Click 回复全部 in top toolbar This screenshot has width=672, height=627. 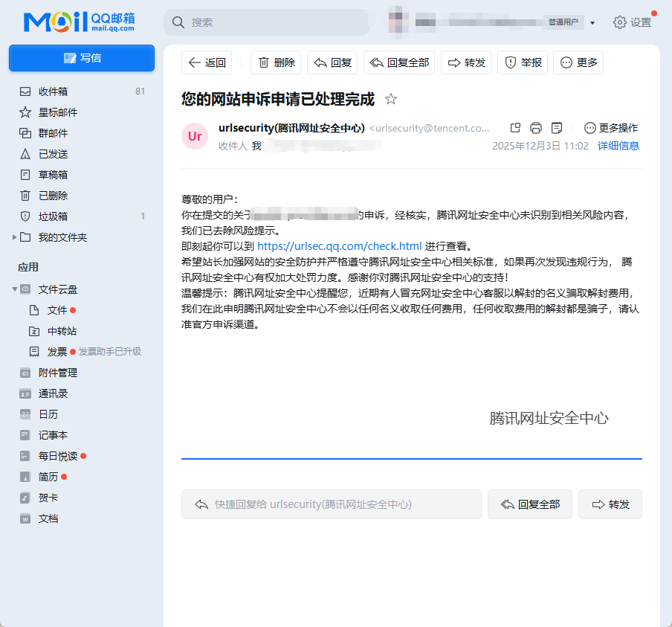(399, 62)
